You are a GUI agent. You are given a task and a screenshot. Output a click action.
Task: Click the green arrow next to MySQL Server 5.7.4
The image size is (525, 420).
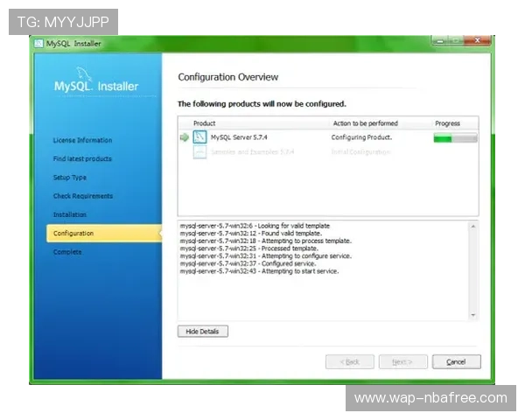click(x=185, y=137)
